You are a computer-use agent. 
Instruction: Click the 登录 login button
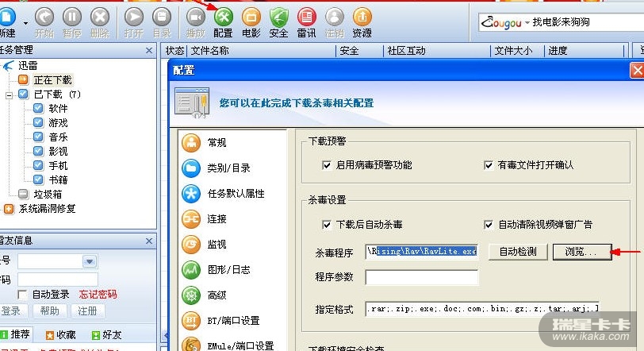[x=14, y=311]
